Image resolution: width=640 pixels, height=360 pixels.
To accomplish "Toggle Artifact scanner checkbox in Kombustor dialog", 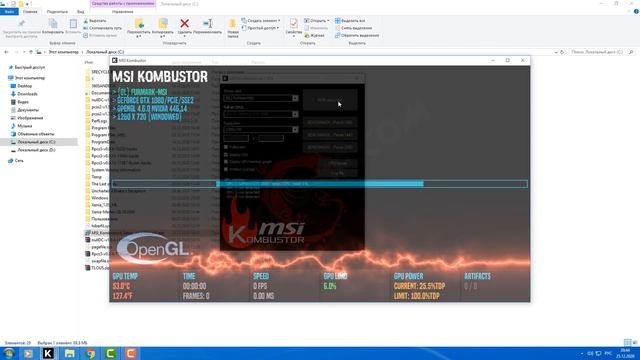I will click(226, 169).
